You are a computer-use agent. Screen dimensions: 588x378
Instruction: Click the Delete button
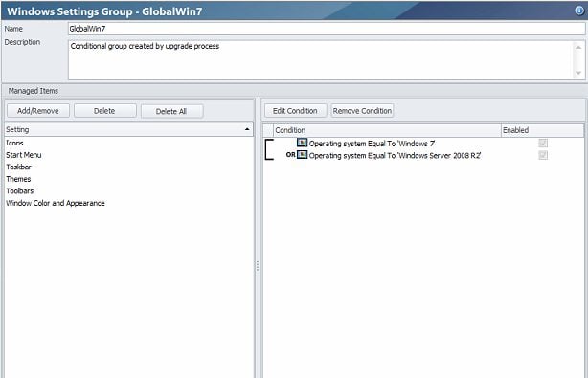(104, 111)
